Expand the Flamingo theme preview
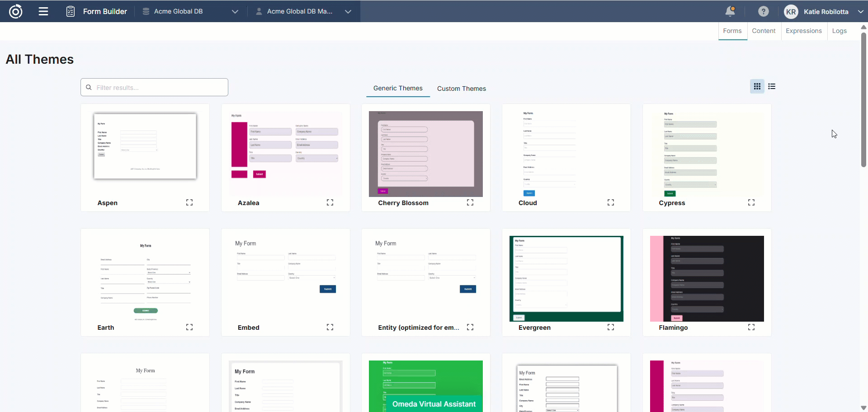The width and height of the screenshot is (868, 412). pos(751,327)
